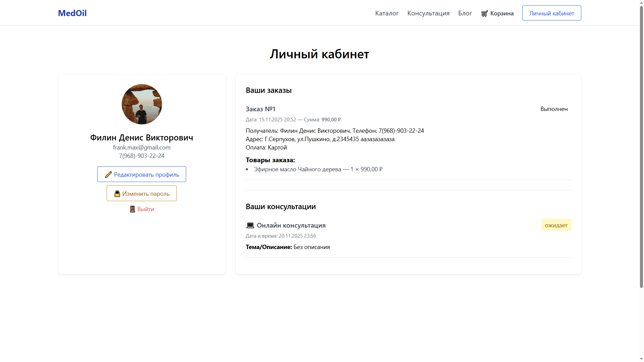
Task: Click the door icon next to Выйти
Action: [132, 209]
